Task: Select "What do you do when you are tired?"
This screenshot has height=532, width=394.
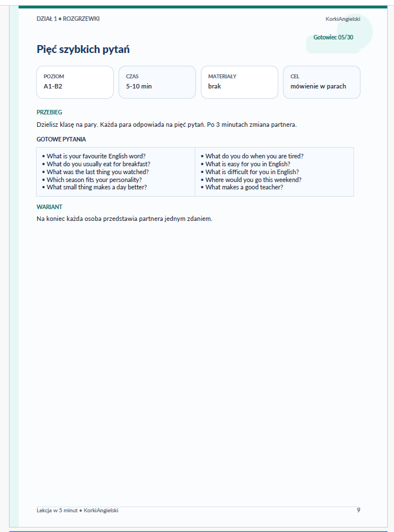Action: point(254,156)
